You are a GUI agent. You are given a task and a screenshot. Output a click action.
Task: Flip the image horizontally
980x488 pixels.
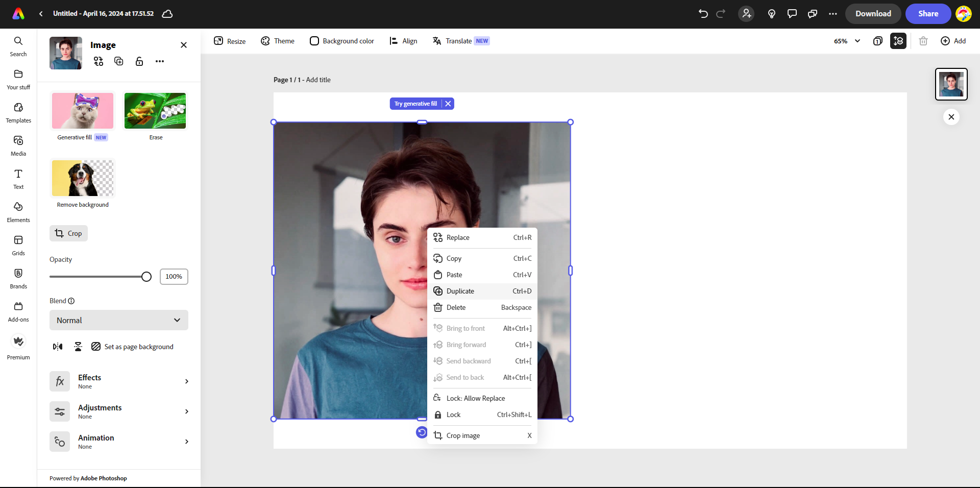pos(57,347)
